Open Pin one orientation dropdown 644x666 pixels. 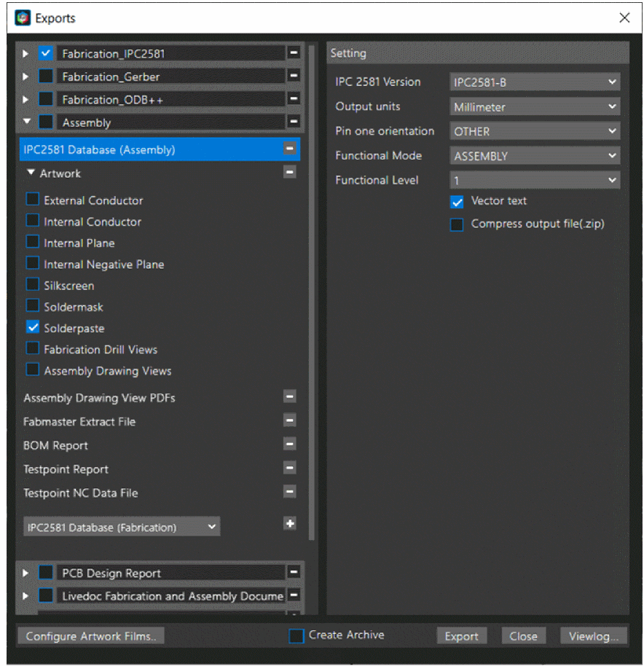coord(535,131)
